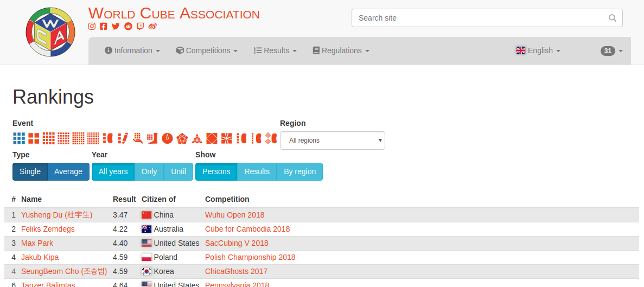
Task: Select the 5x5x5 Cube event icon
Action: tap(63, 138)
